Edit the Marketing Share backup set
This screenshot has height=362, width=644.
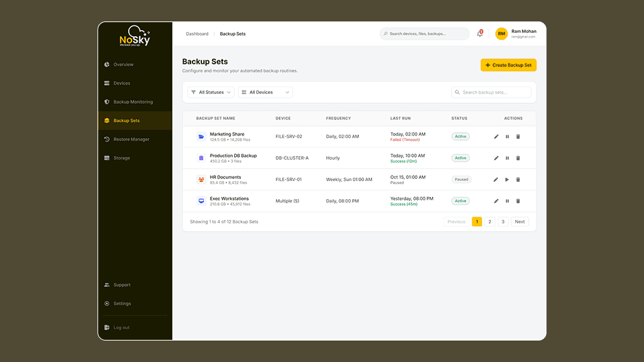(496, 137)
